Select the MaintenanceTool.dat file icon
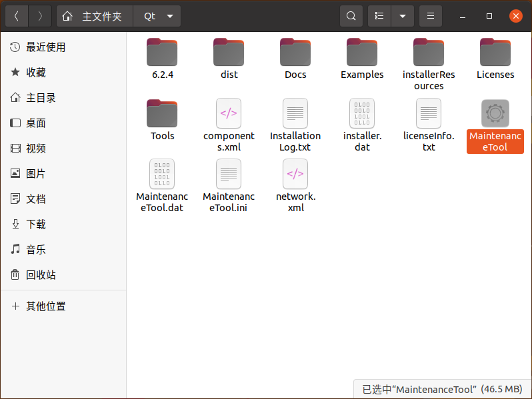Screen dimensions: 532x399 coord(162,174)
